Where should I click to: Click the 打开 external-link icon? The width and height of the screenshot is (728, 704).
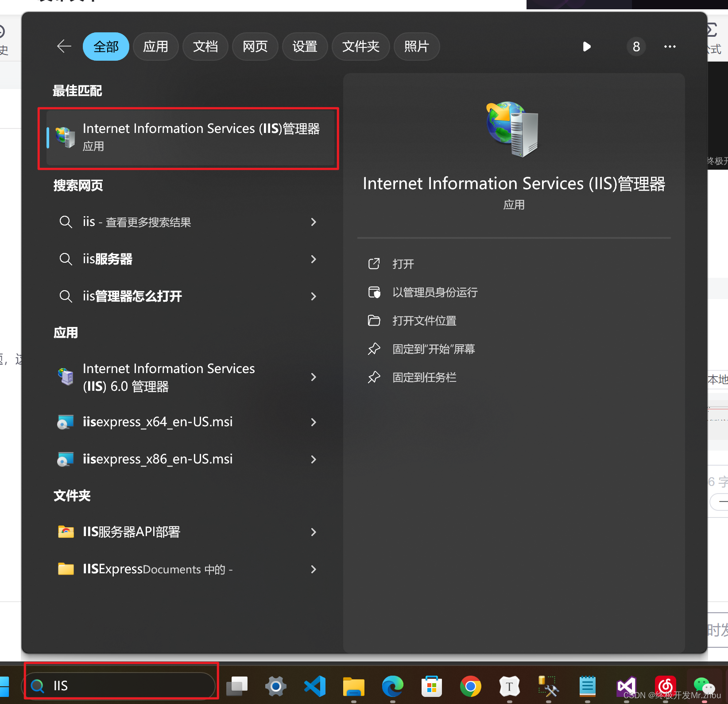[374, 264]
